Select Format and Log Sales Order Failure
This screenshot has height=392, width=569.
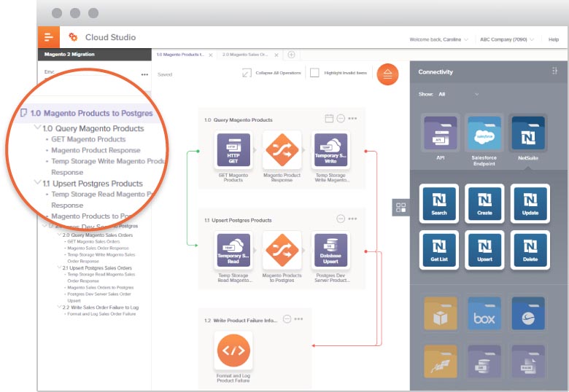pyautogui.click(x=101, y=314)
